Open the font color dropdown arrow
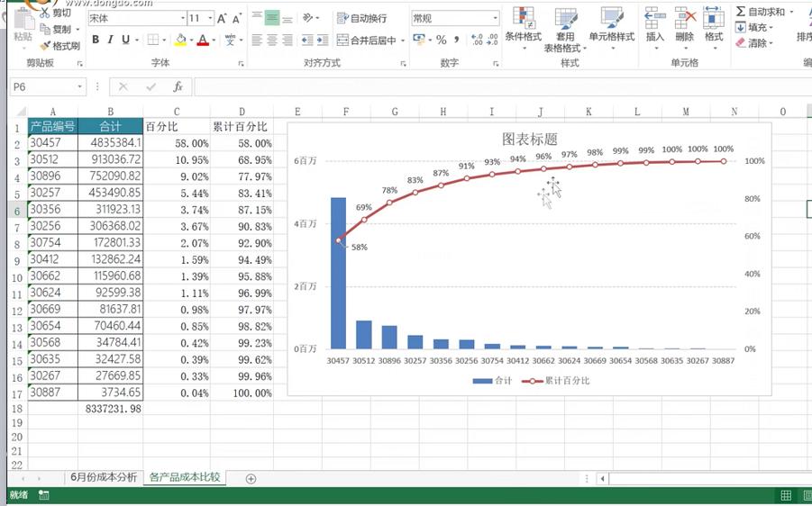 pyautogui.click(x=214, y=40)
